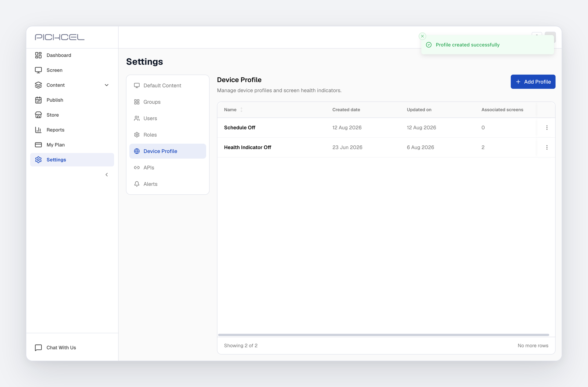This screenshot has height=387, width=588.
Task: Click the Content layers icon
Action: [38, 85]
